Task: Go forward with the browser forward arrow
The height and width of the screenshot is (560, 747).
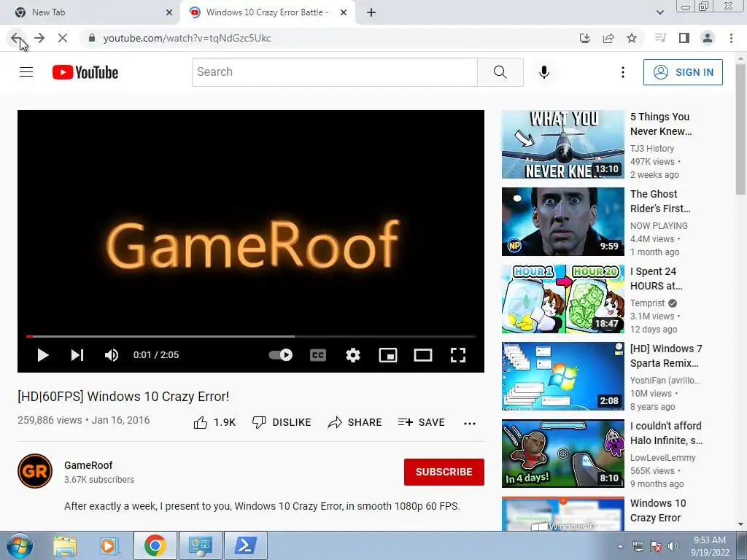Action: coord(39,38)
